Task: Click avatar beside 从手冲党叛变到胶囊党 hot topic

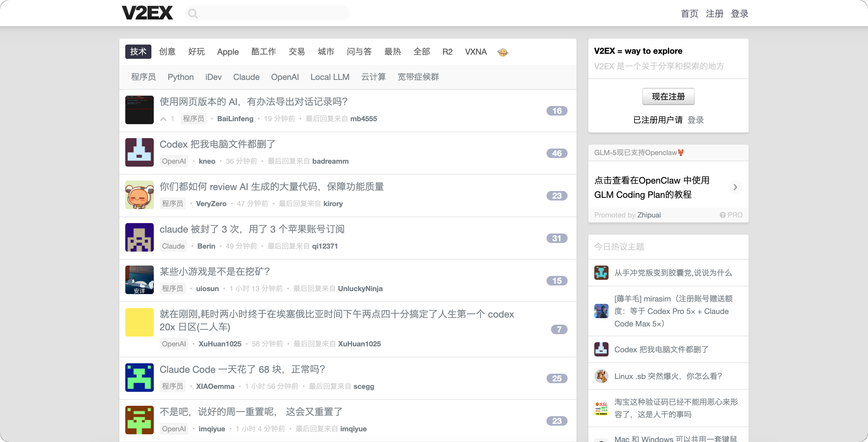Action: click(601, 273)
